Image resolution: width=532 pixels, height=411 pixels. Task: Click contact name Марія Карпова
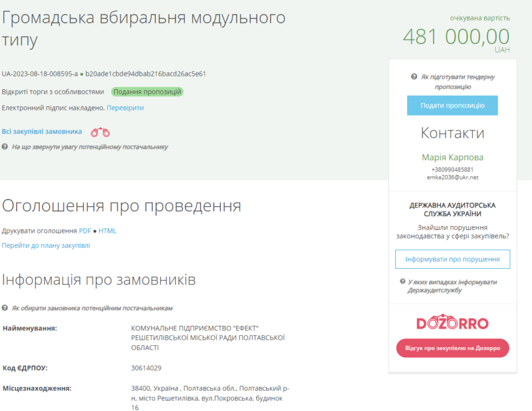click(x=453, y=158)
